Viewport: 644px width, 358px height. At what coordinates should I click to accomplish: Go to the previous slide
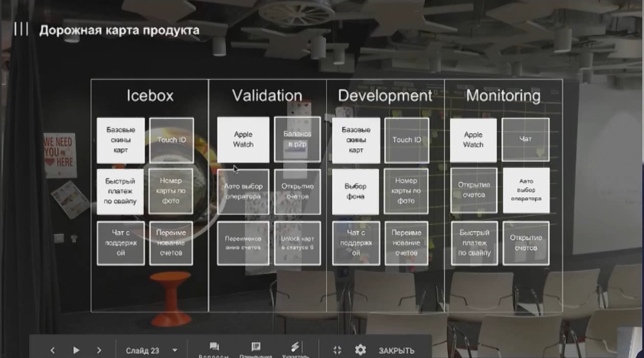tap(53, 350)
